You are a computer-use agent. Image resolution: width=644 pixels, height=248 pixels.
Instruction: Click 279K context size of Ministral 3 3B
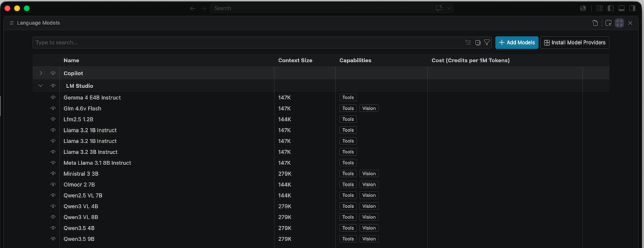285,173
